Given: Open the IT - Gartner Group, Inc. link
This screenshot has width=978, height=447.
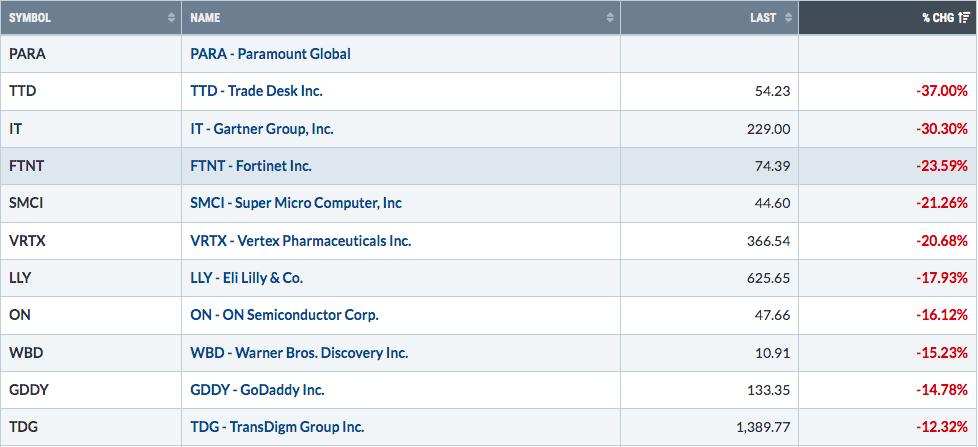Looking at the screenshot, I should coord(262,129).
